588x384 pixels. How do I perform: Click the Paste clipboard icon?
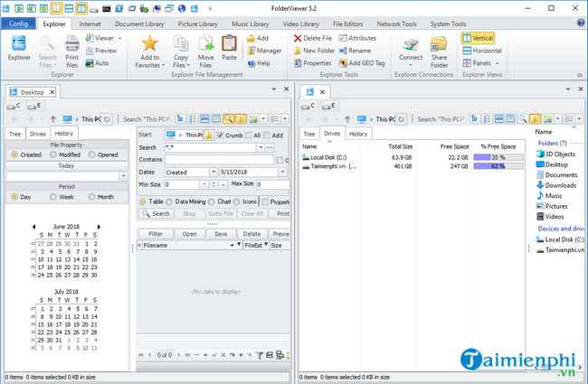tap(230, 42)
